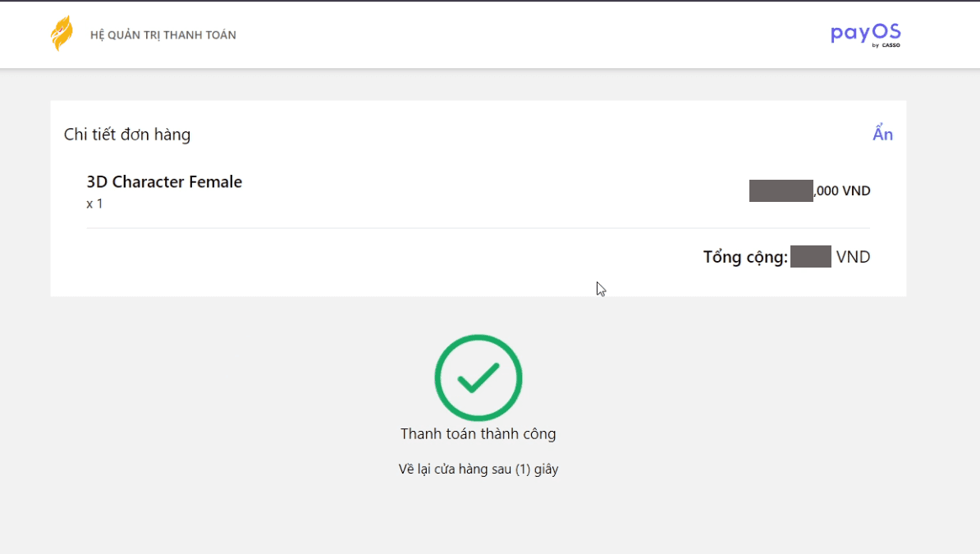
Task: Click the green success checkmark icon
Action: tap(479, 378)
